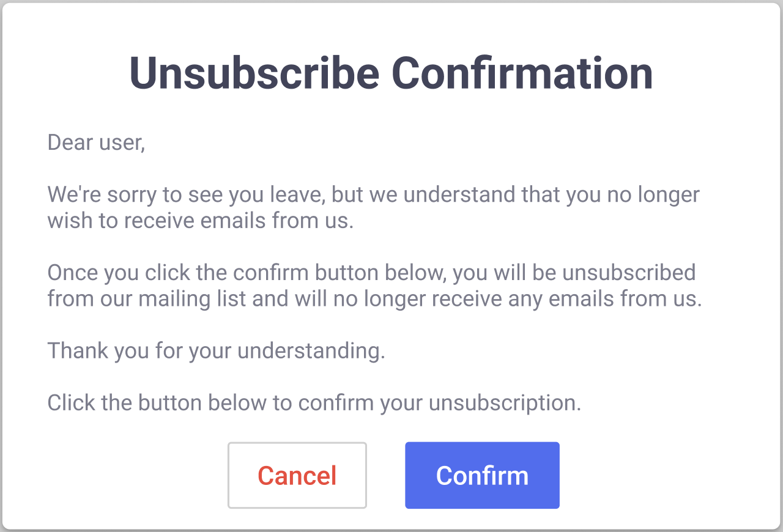
Task: Click the blue Confirm button
Action: coord(482,476)
